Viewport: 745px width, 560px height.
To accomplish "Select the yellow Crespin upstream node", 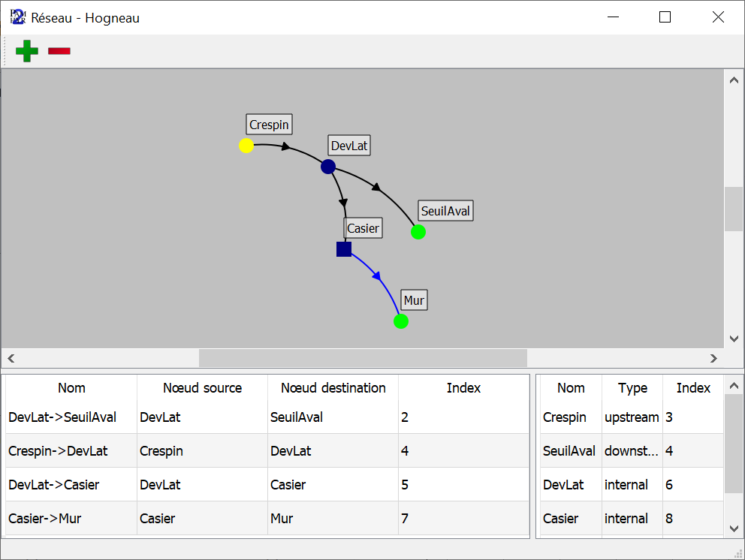I will click(x=246, y=146).
